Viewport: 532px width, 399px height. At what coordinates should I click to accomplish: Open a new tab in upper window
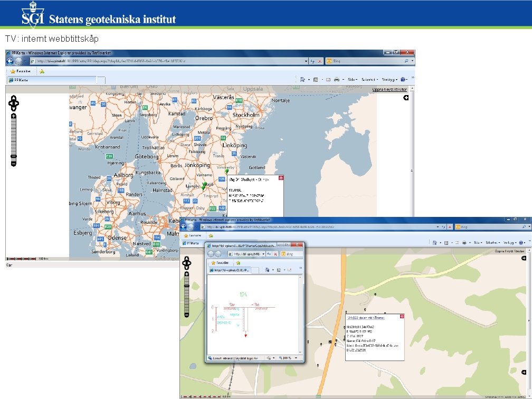point(101,80)
